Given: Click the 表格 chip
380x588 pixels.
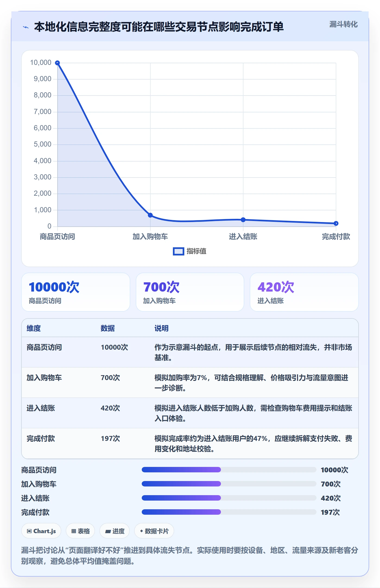Looking at the screenshot, I should coord(80,531).
